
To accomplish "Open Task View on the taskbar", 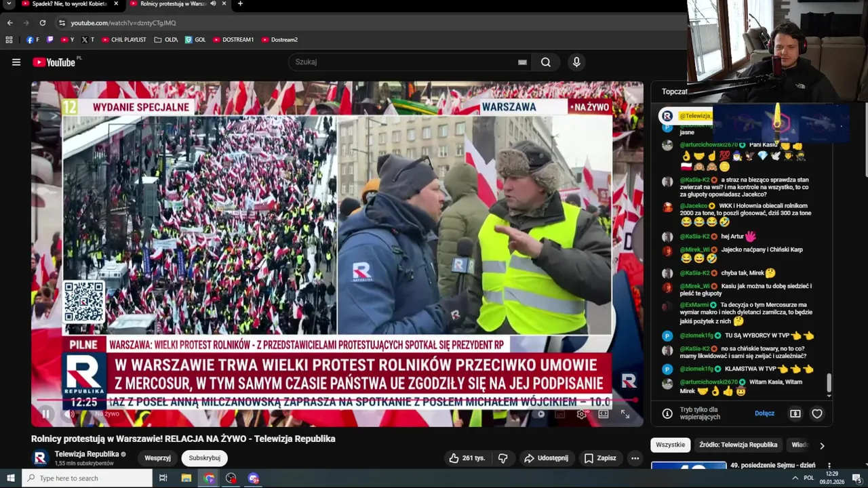I will coord(163,478).
